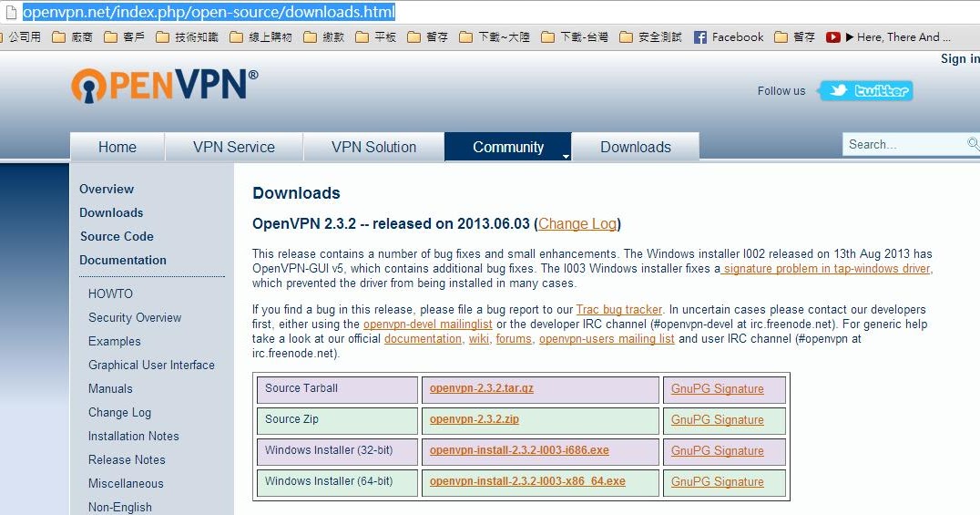Open Installation Notes sidebar link

[x=134, y=436]
